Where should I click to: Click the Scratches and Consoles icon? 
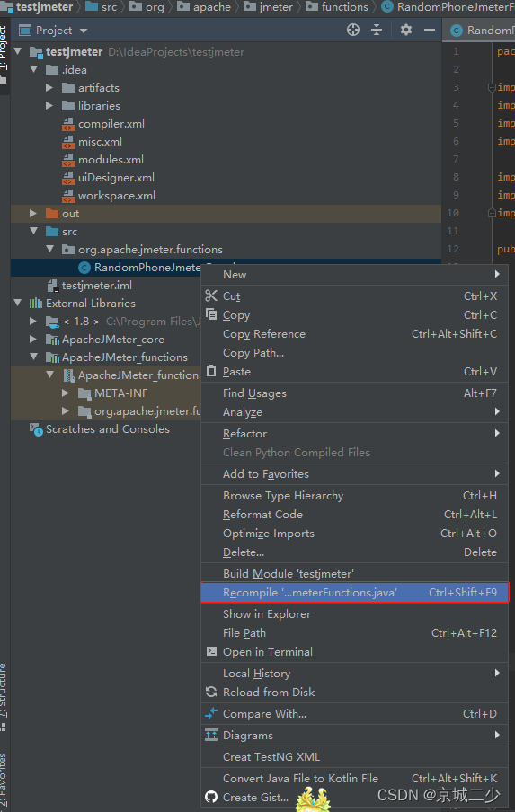click(36, 429)
